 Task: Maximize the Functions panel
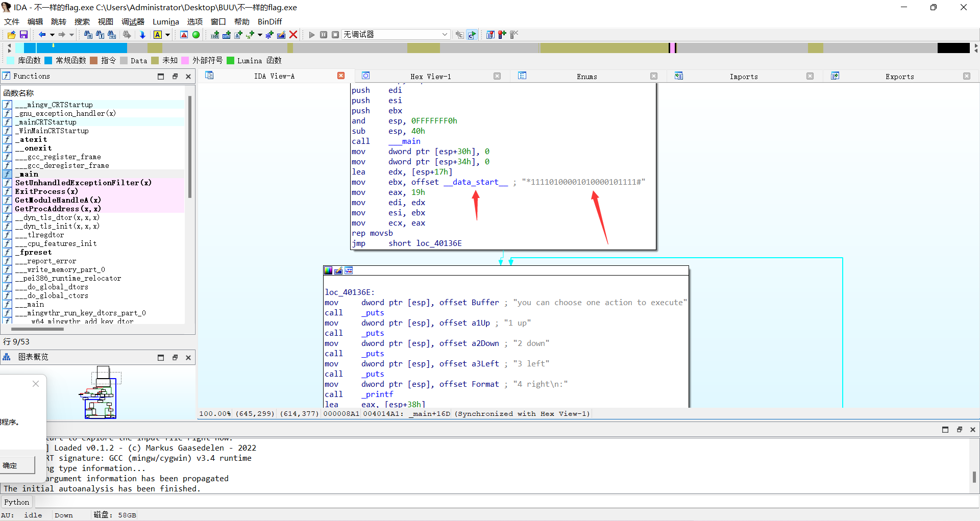coord(161,76)
